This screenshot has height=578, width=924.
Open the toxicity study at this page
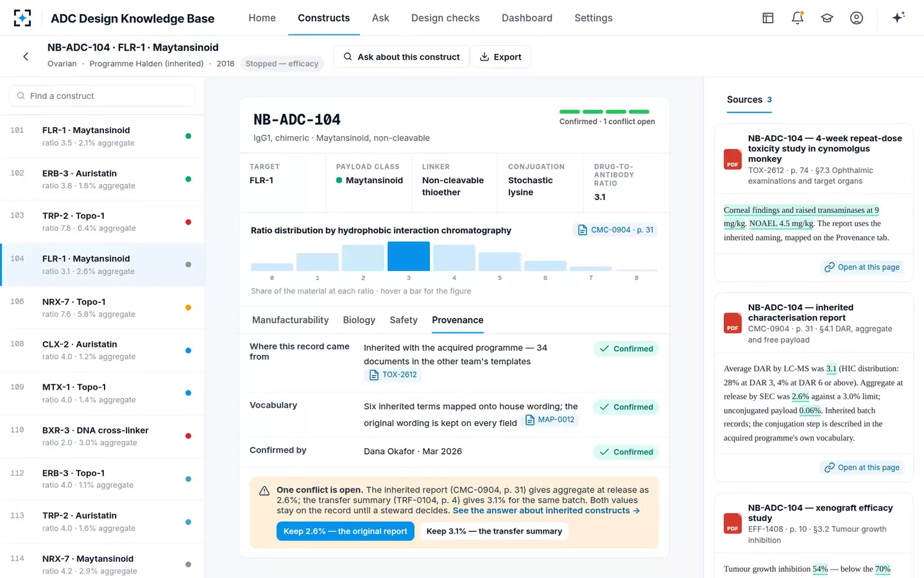[x=862, y=267]
